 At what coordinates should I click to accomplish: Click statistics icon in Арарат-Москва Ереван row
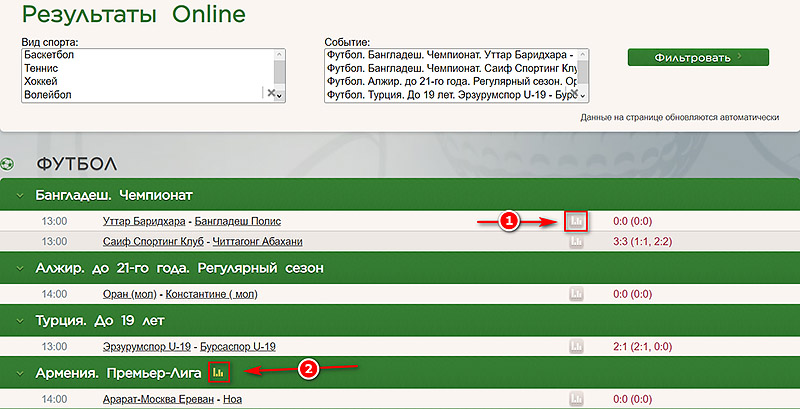pyautogui.click(x=576, y=399)
